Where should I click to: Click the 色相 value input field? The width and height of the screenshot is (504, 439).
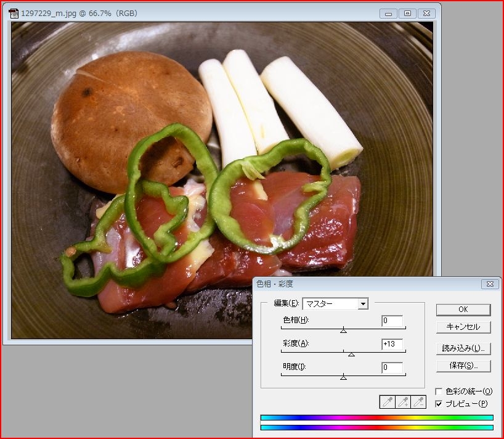[x=392, y=321]
